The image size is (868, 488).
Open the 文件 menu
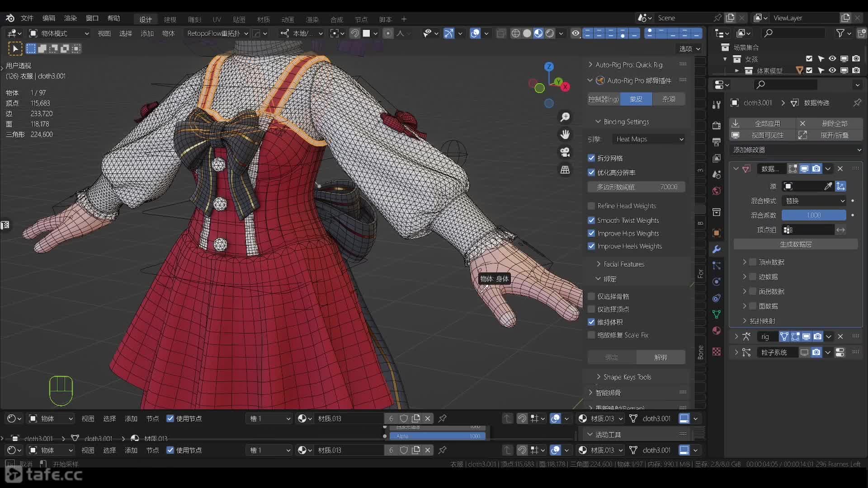27,18
